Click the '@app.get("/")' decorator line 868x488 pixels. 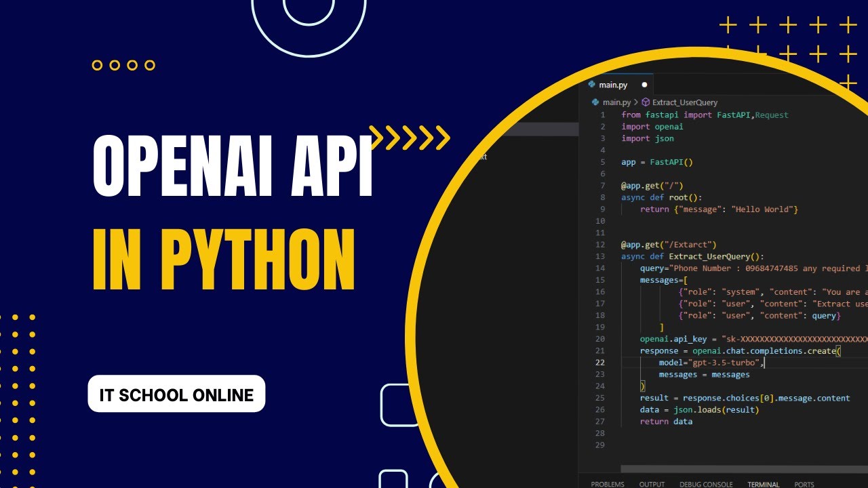pyautogui.click(x=652, y=186)
